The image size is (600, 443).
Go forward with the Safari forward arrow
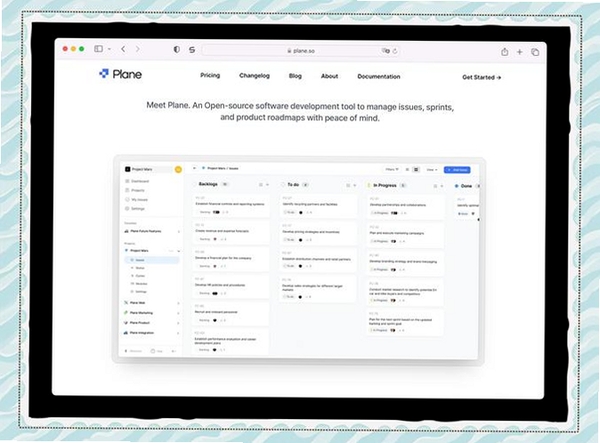click(138, 49)
